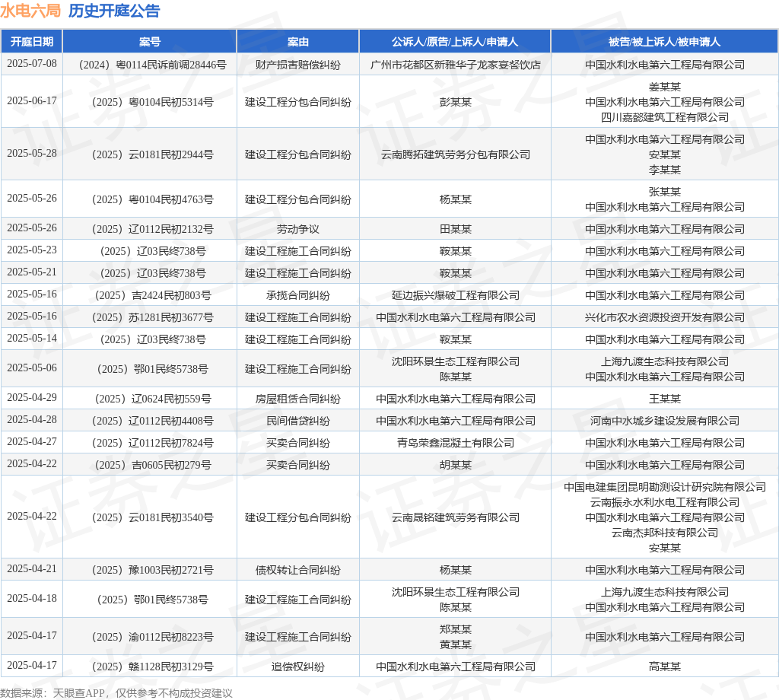
Task: Click plaintiff 青岛荣鑫混凝土有限公司
Action: point(455,443)
